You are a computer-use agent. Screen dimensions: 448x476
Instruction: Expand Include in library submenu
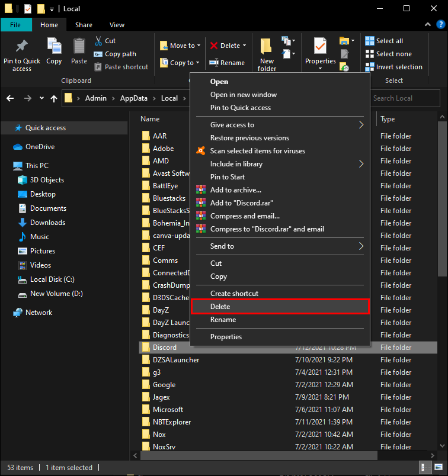[361, 164]
